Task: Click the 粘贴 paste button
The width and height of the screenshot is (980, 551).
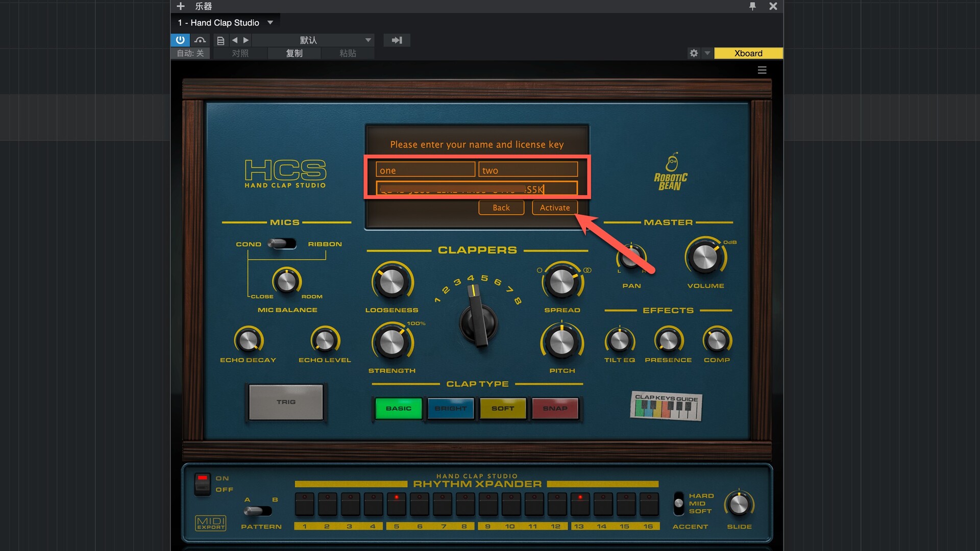Action: coord(348,53)
